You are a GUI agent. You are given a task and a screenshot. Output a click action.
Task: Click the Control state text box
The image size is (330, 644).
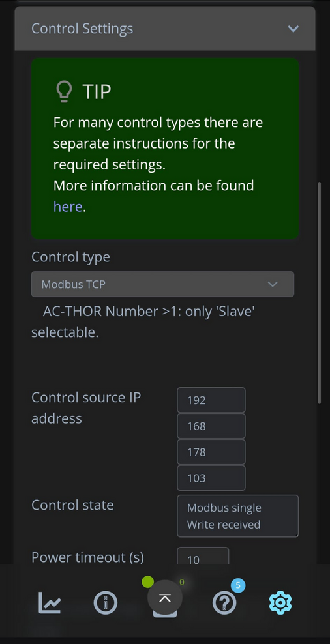pos(237,516)
